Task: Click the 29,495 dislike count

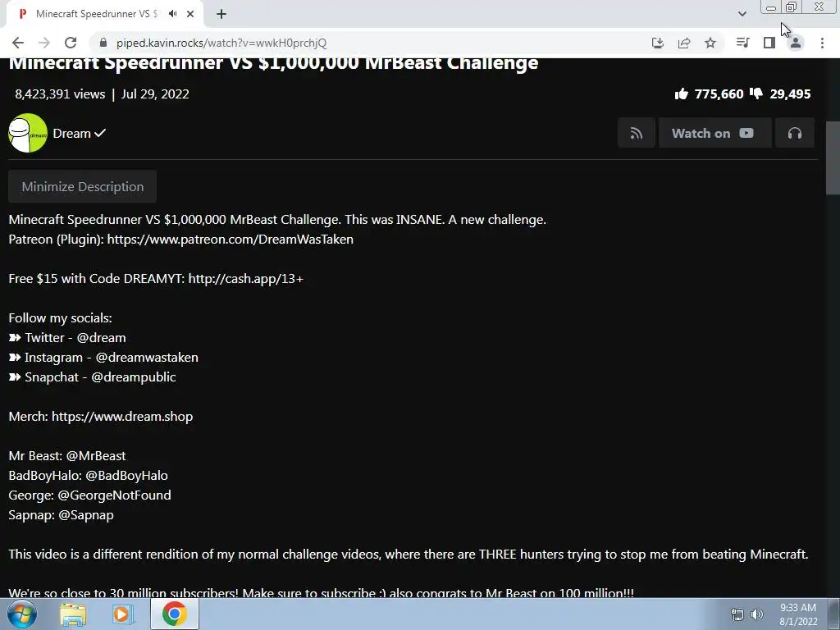Action: click(790, 94)
